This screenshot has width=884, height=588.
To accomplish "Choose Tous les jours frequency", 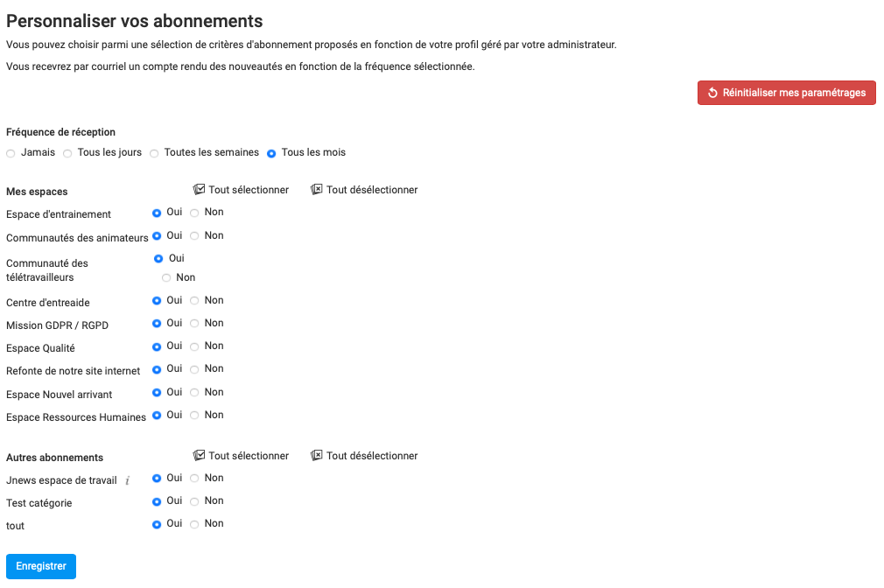I will tap(68, 153).
